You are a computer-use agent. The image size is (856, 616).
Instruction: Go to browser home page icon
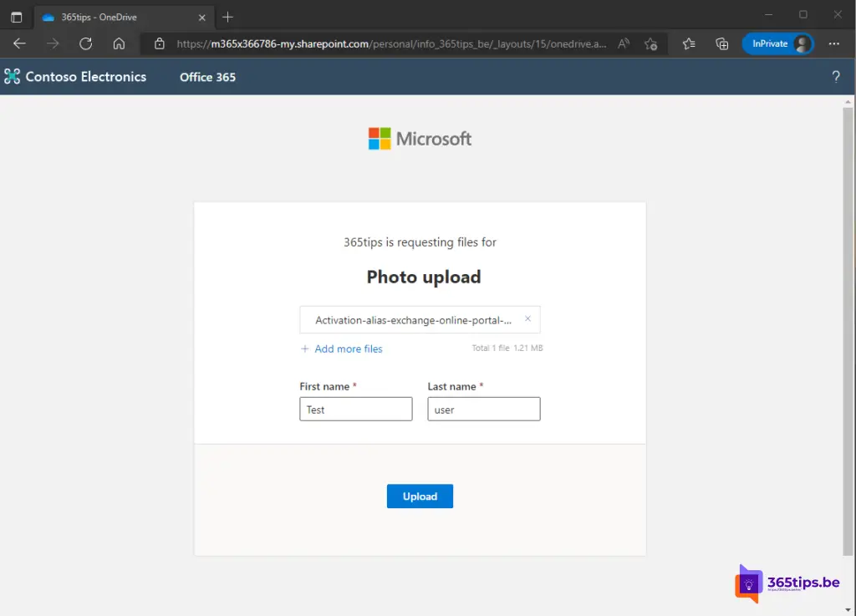pyautogui.click(x=119, y=44)
